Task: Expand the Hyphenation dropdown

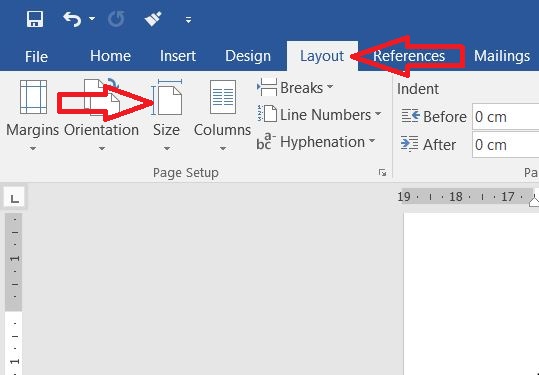Action: (x=372, y=141)
